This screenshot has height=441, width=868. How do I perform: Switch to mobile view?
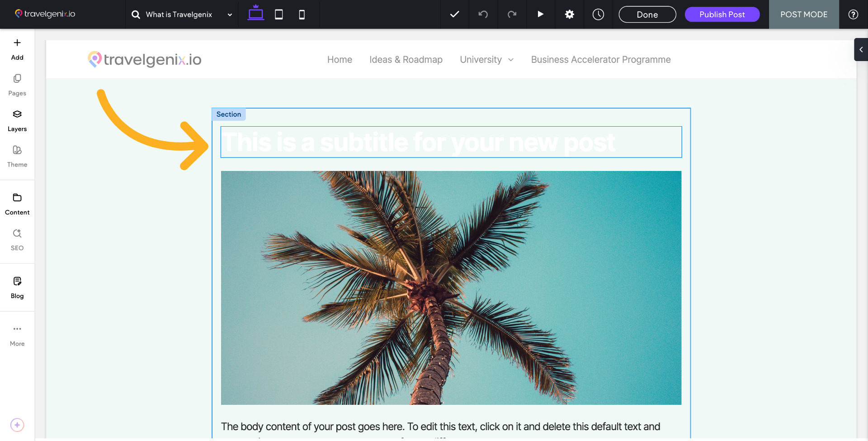click(302, 14)
